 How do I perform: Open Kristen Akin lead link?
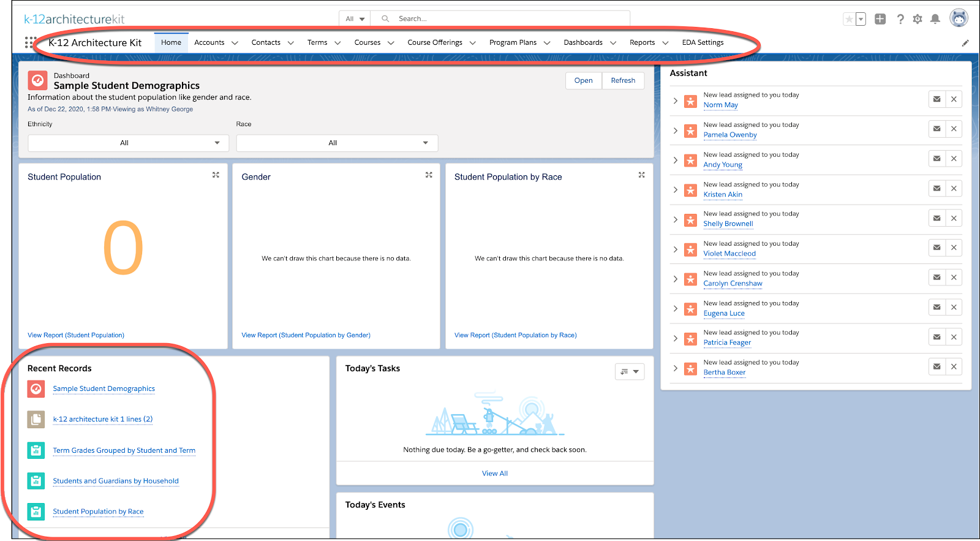point(723,194)
